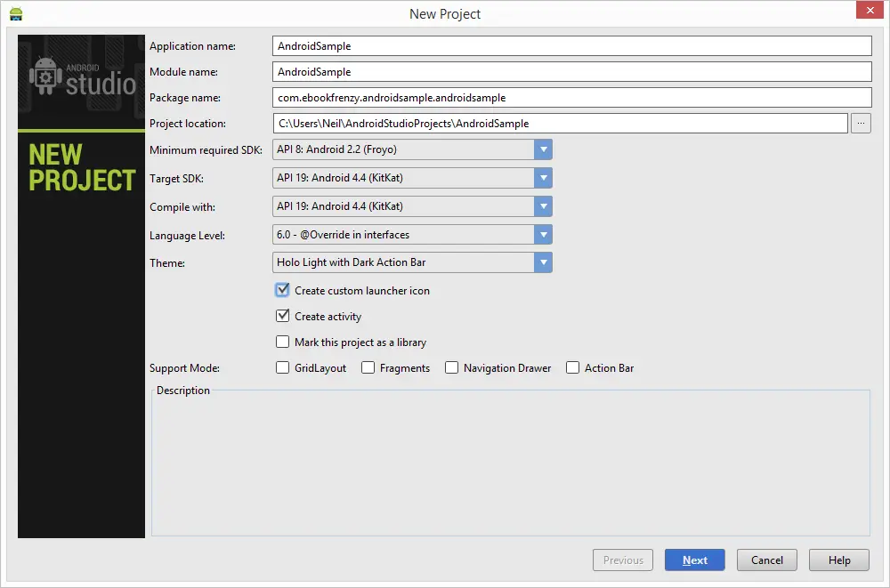Open the Target SDK dropdown
890x588 pixels.
click(x=544, y=178)
